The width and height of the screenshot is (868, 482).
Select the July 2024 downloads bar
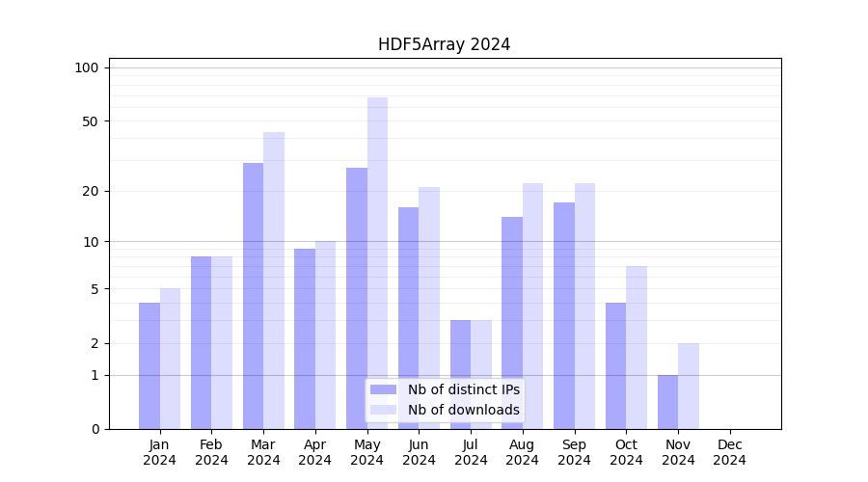coord(481,374)
